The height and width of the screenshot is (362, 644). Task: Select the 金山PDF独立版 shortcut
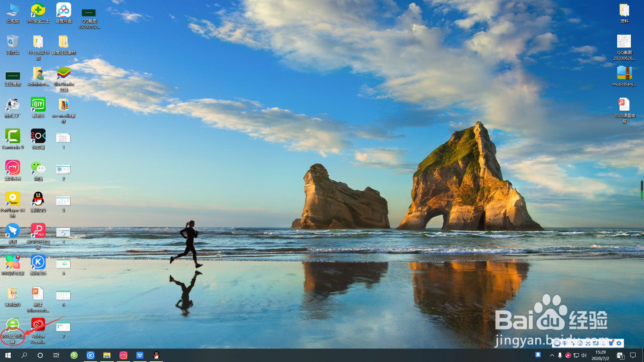(x=38, y=237)
